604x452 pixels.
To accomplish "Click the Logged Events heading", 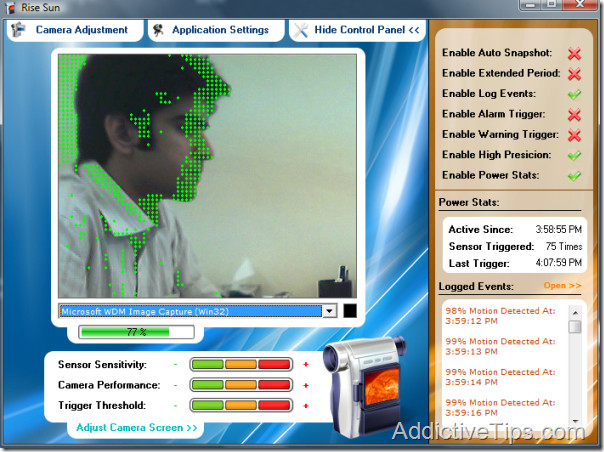I will pyautogui.click(x=476, y=286).
